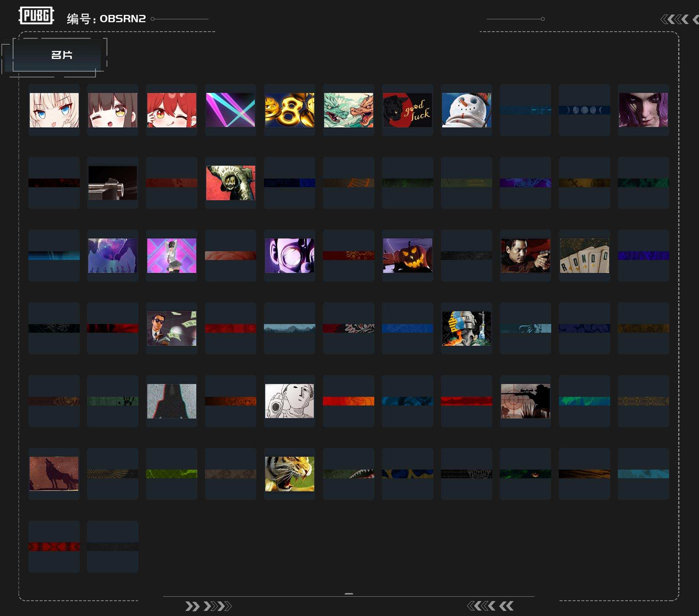Choose the dancing girl on pink card

click(x=172, y=255)
